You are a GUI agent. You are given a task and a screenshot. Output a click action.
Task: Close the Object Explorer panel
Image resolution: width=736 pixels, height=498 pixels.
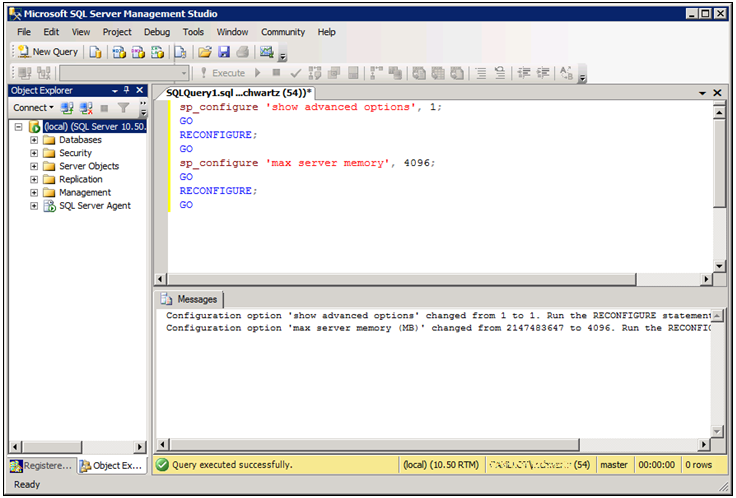[139, 90]
